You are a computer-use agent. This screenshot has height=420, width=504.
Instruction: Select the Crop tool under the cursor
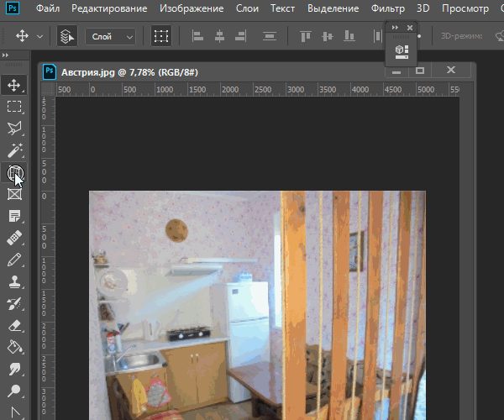click(14, 172)
